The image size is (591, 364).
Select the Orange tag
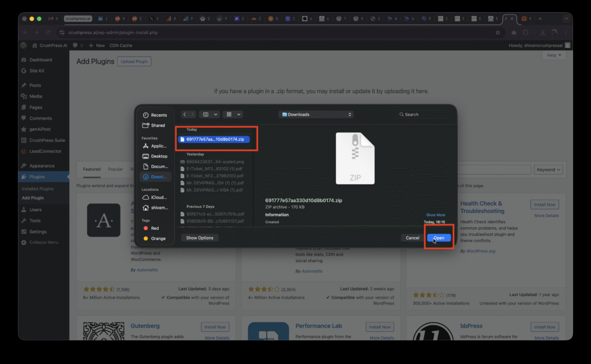coord(155,238)
